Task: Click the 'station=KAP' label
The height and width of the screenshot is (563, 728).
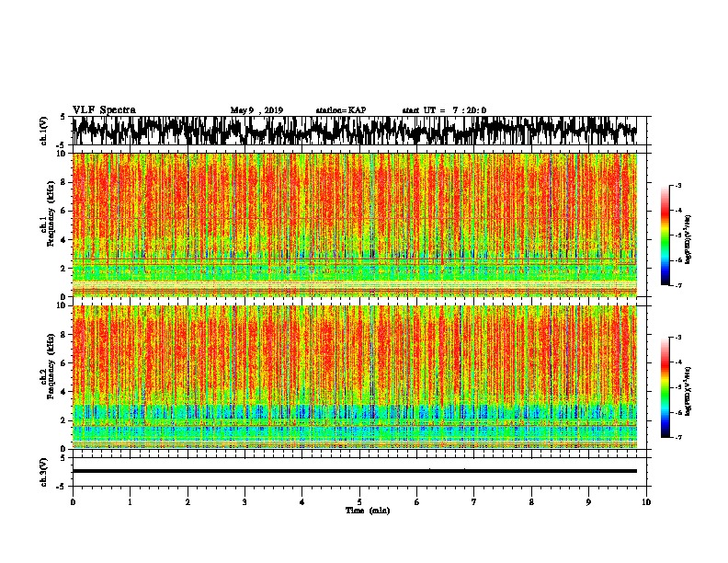Action: 341,110
